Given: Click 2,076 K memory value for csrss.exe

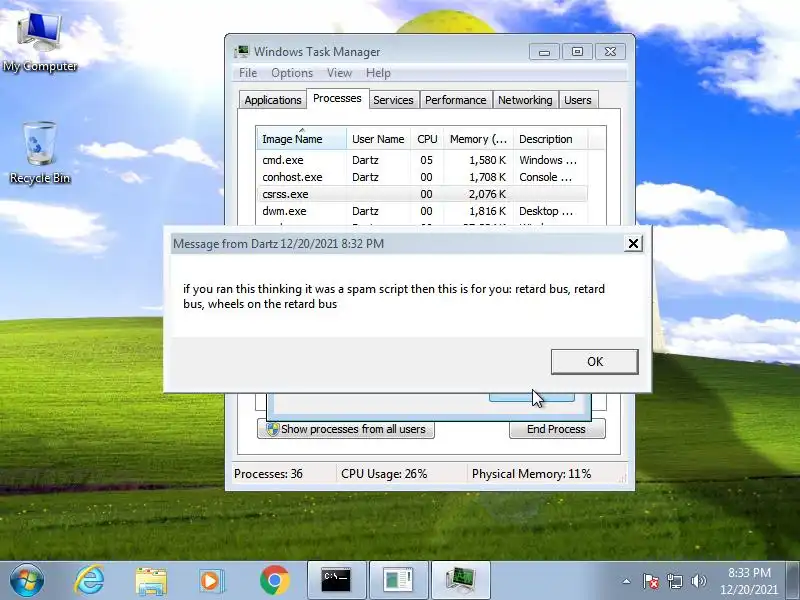Looking at the screenshot, I should pos(487,194).
